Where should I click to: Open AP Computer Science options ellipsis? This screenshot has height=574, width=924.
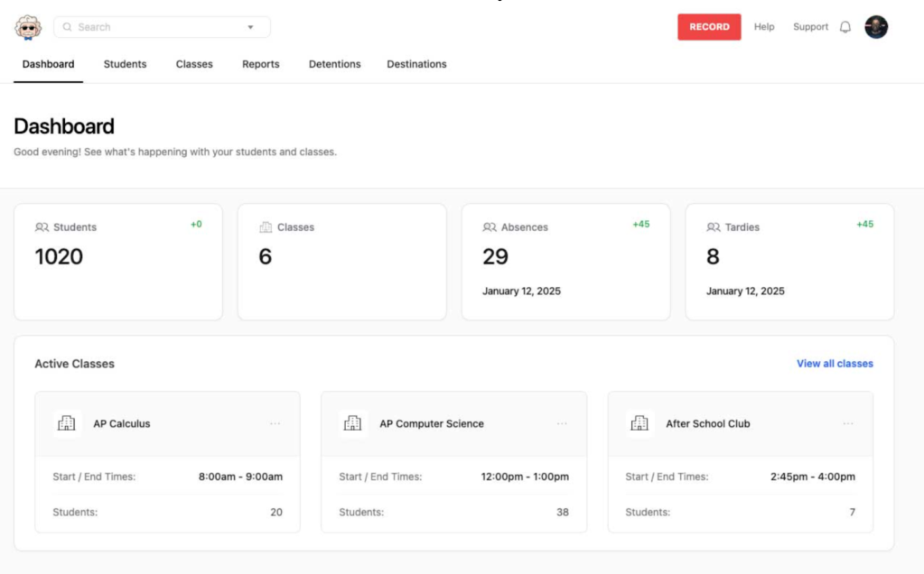[562, 423]
